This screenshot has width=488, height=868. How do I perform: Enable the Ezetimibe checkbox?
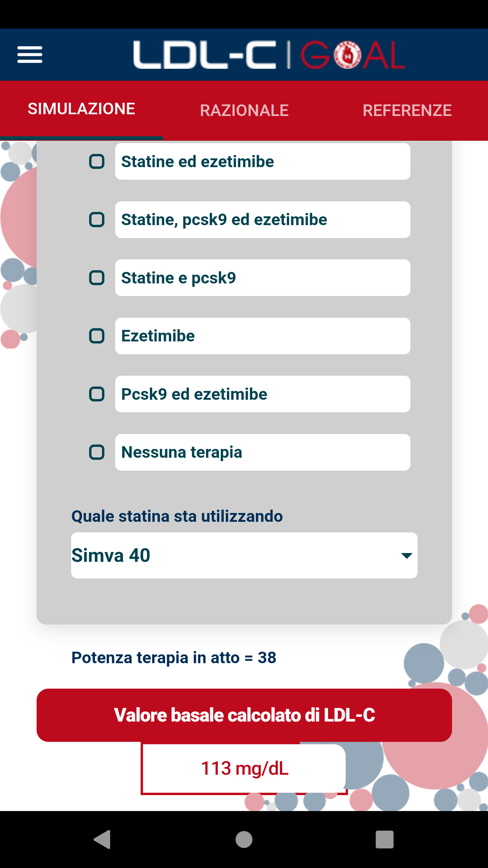click(97, 336)
